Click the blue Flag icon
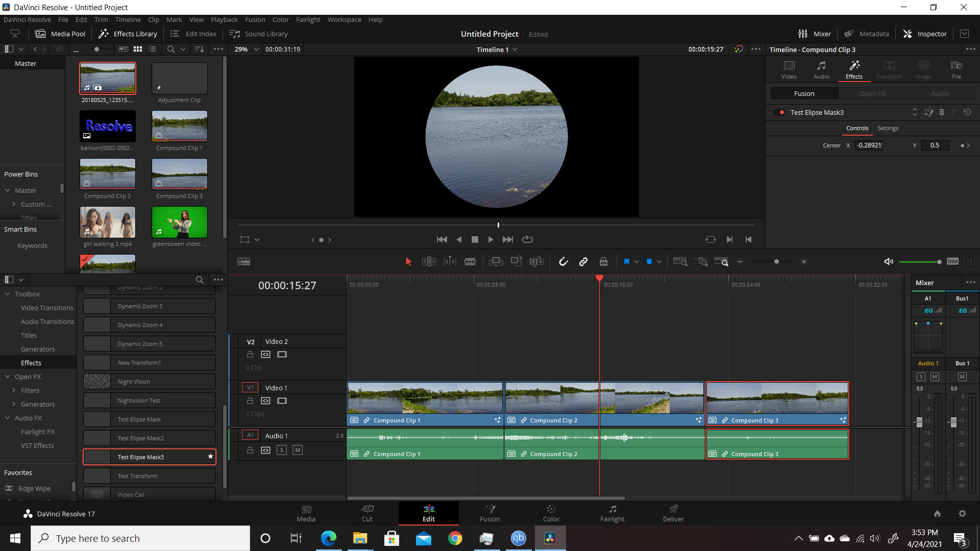The height and width of the screenshot is (551, 980). click(627, 262)
